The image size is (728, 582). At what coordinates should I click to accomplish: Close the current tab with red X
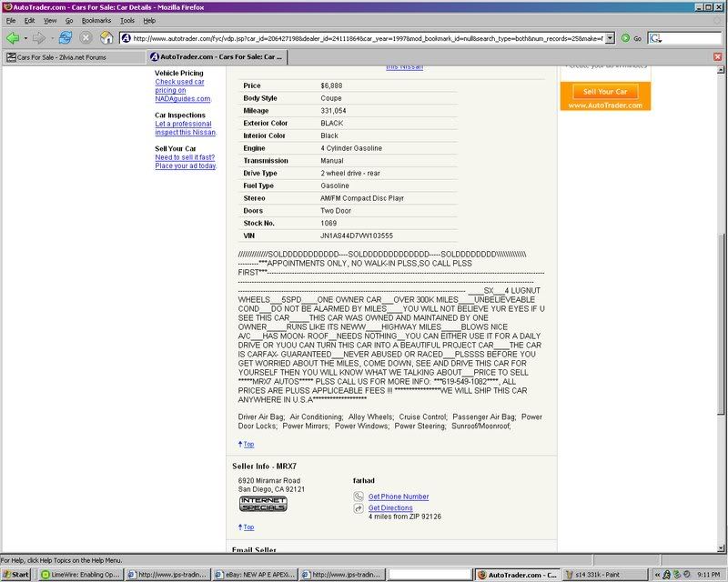(x=718, y=56)
